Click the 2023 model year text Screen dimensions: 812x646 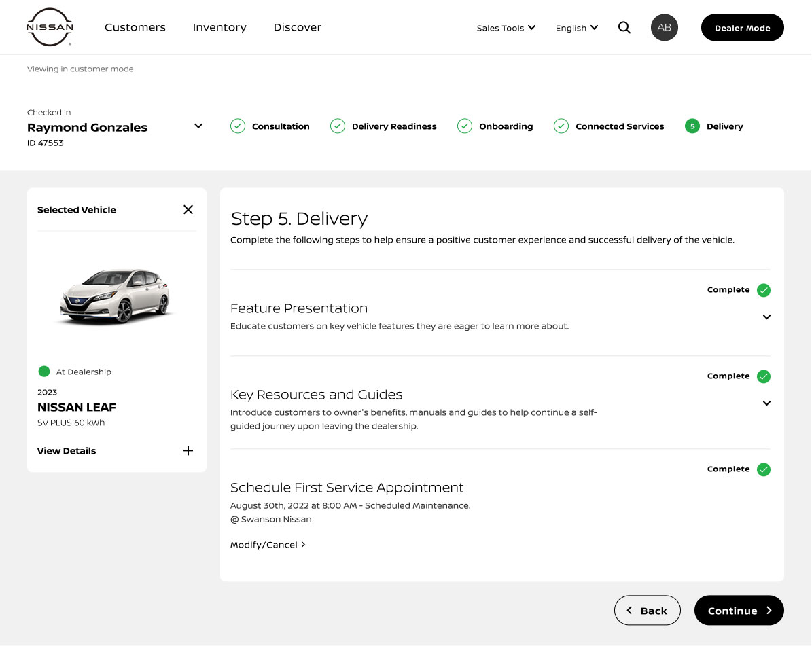(x=47, y=393)
